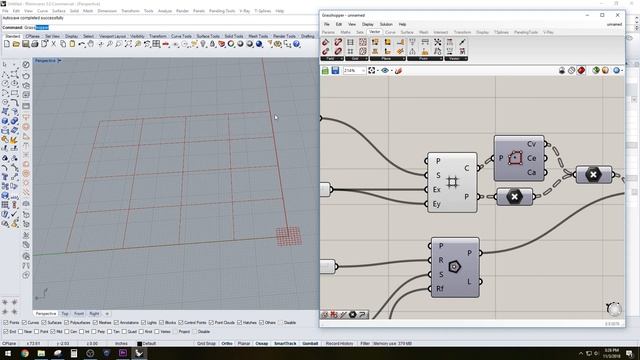Open the Surface menu in Rhino menu bar
This screenshot has width=640, height=360.
(x=59, y=11)
